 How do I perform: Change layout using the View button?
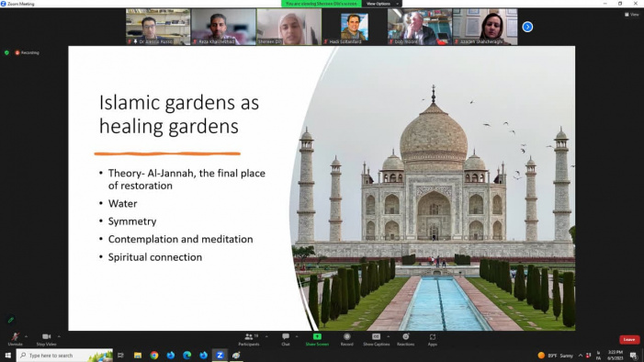(632, 15)
